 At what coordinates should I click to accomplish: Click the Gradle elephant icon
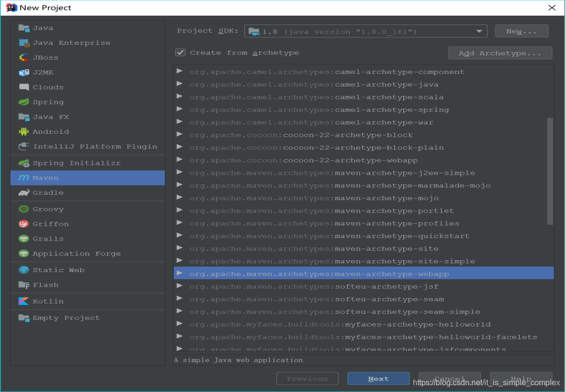pyautogui.click(x=24, y=193)
